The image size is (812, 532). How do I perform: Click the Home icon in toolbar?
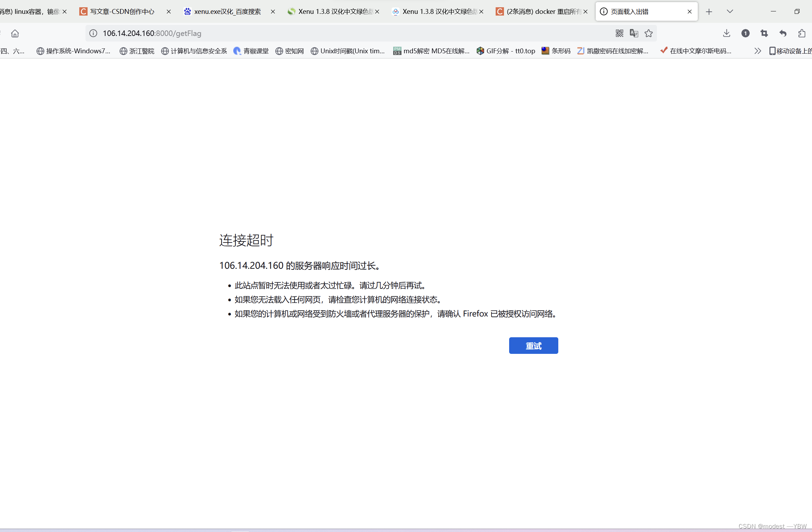click(15, 34)
